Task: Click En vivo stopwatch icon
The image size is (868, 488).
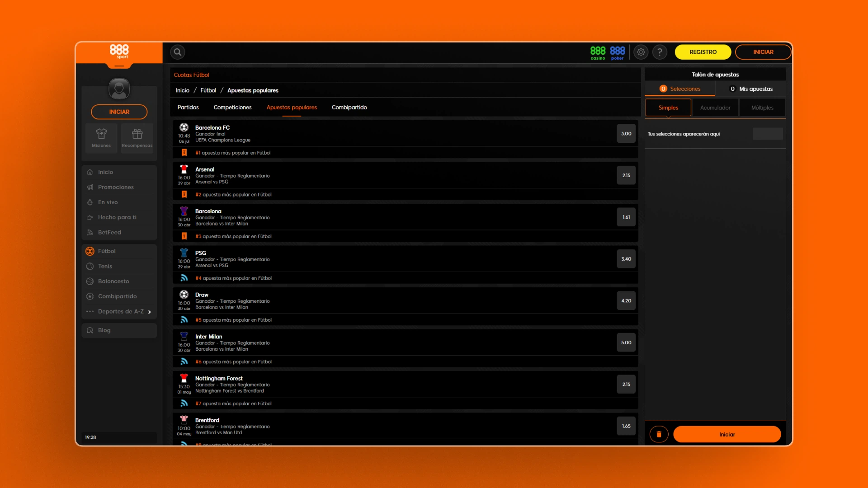Action: pos(90,202)
